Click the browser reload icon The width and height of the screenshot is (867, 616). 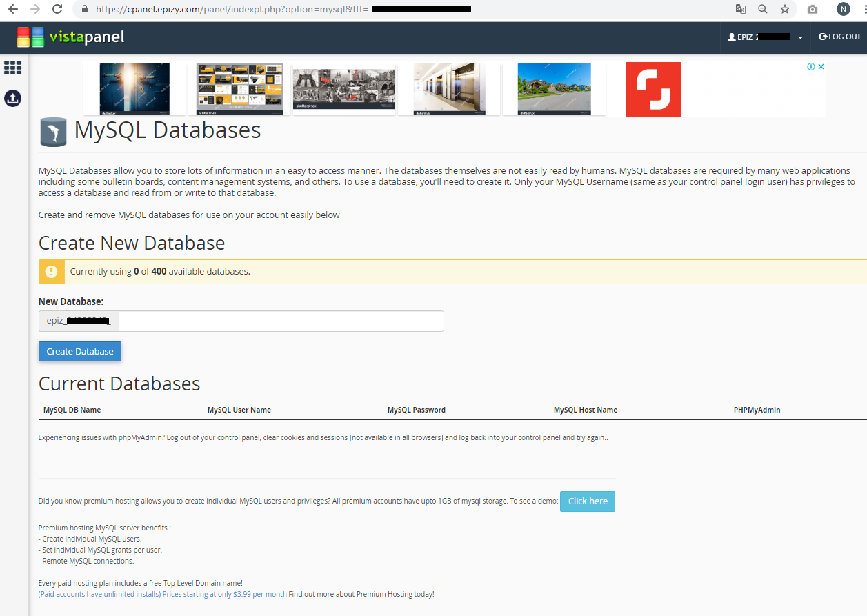pos(57,9)
